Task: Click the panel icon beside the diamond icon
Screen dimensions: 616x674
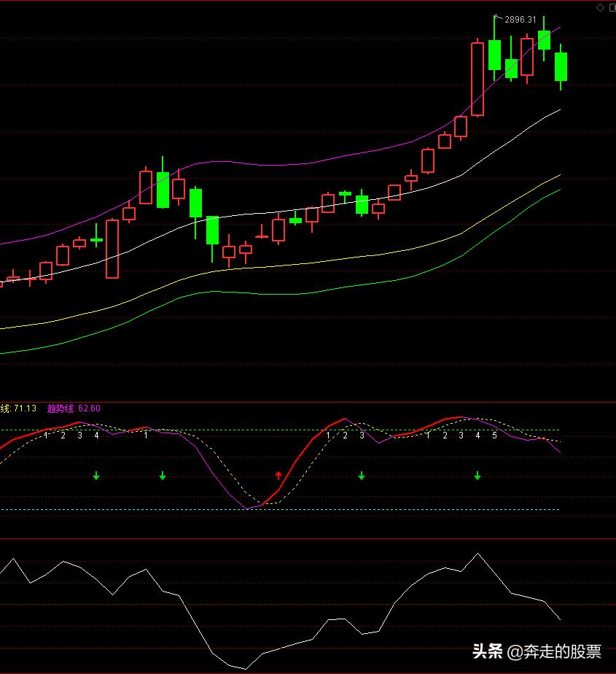Action: click(612, 8)
